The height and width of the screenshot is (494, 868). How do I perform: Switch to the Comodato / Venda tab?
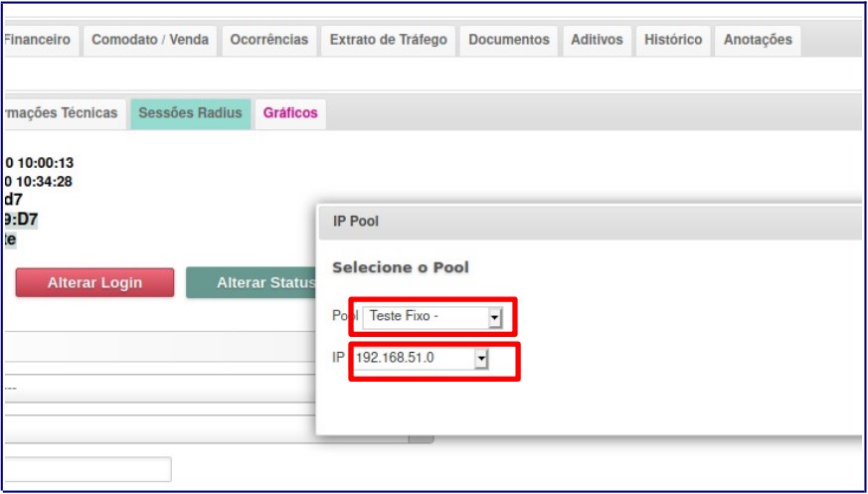150,40
